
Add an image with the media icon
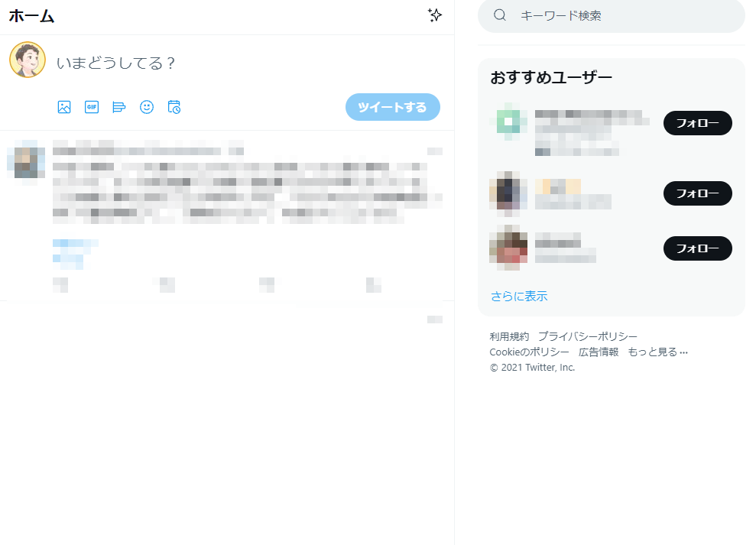pos(64,107)
